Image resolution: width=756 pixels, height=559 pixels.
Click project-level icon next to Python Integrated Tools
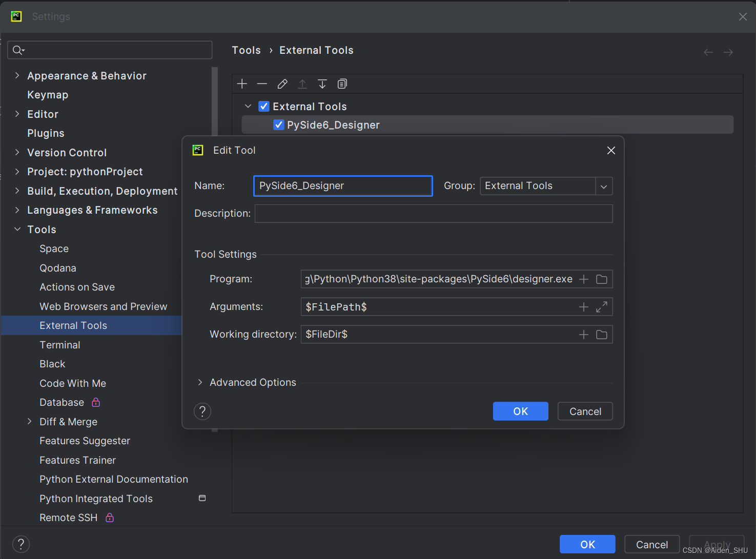pyautogui.click(x=202, y=498)
